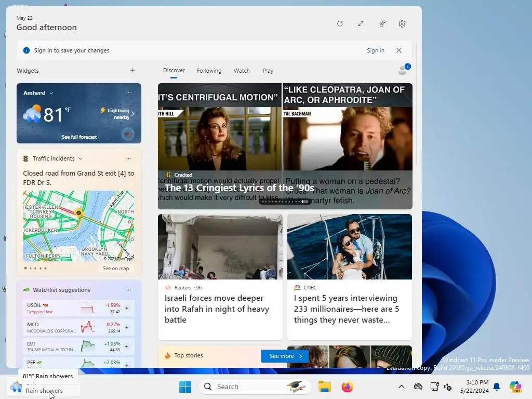Dismiss the sign-in banner
532x399 pixels.
tap(399, 50)
